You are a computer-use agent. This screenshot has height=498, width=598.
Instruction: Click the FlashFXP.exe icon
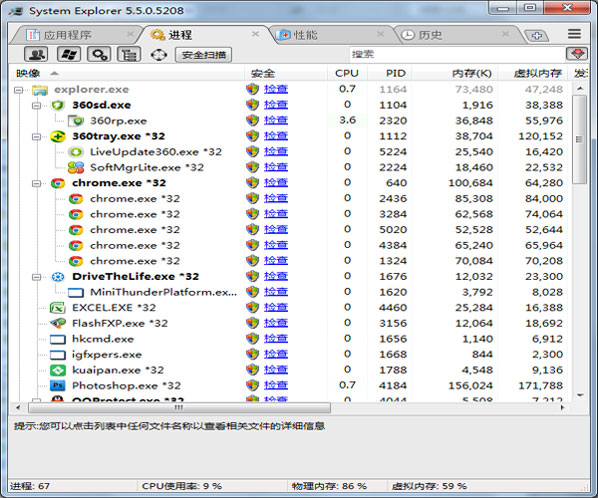[58, 323]
